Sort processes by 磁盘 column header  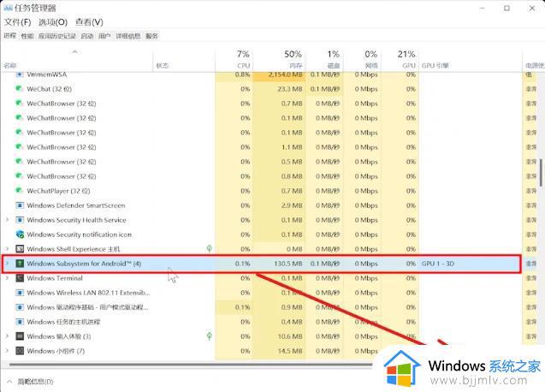click(324, 60)
